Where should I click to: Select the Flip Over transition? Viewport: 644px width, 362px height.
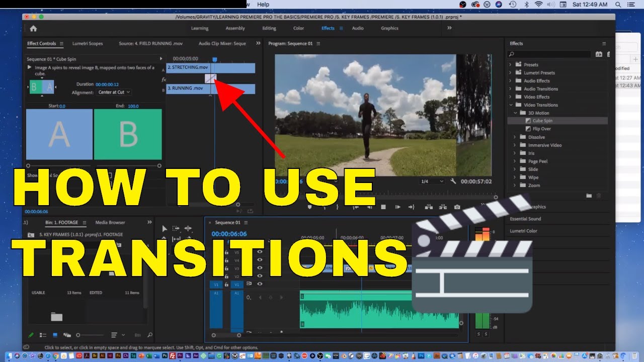click(x=542, y=129)
